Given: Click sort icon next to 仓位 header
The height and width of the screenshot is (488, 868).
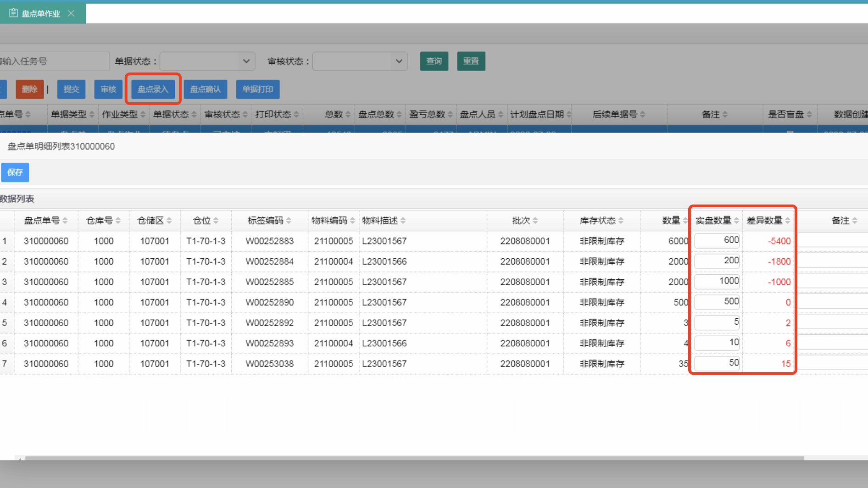Looking at the screenshot, I should 216,221.
